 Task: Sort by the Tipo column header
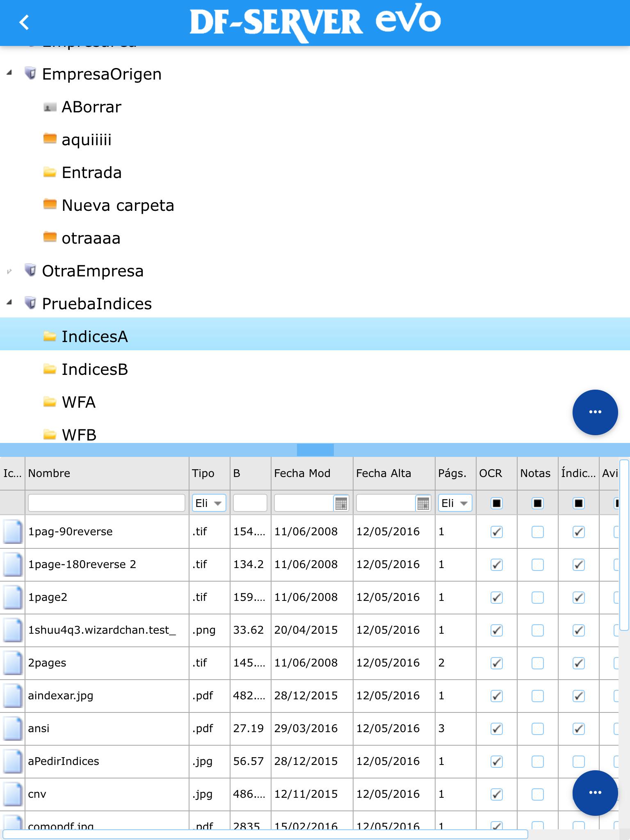210,473
